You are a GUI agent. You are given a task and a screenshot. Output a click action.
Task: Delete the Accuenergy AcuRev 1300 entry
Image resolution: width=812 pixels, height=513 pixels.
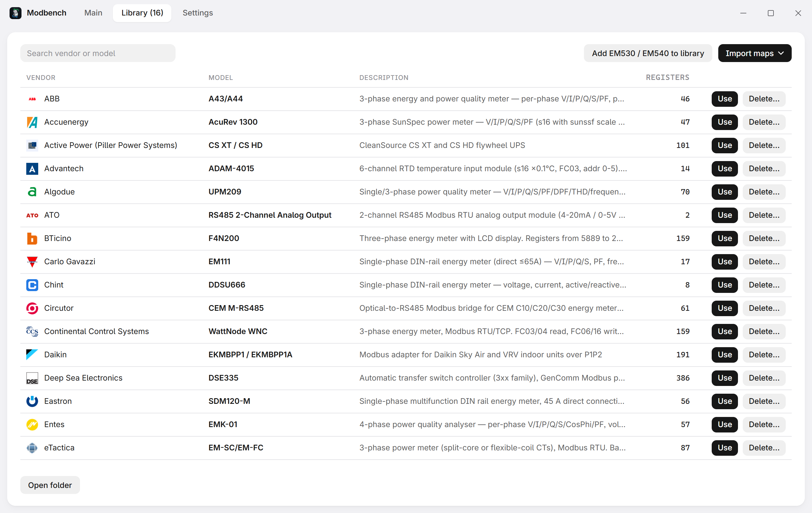[764, 122]
